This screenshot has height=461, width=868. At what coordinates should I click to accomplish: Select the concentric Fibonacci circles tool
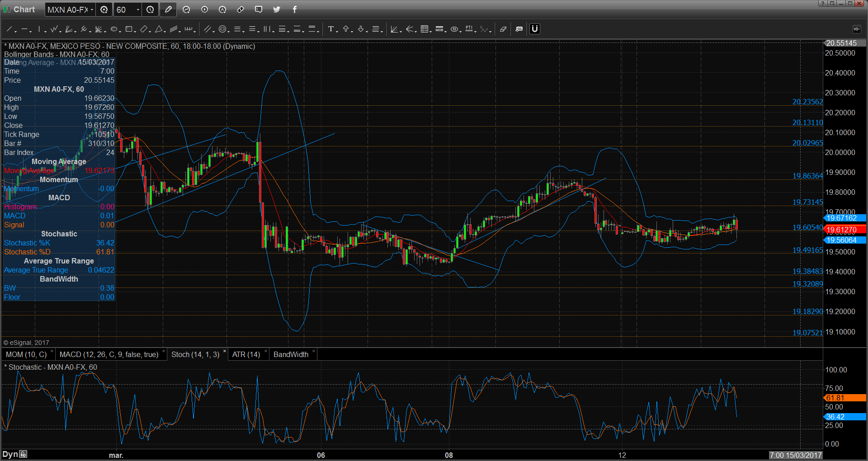(x=222, y=29)
